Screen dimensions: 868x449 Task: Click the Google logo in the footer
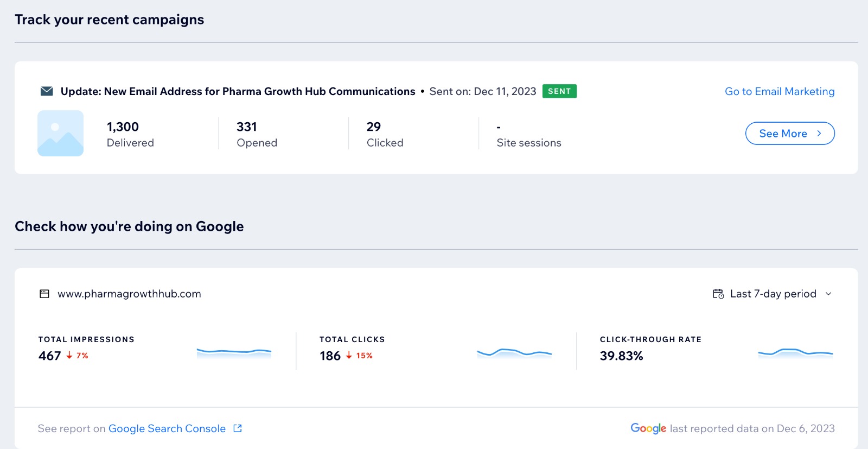(x=648, y=428)
